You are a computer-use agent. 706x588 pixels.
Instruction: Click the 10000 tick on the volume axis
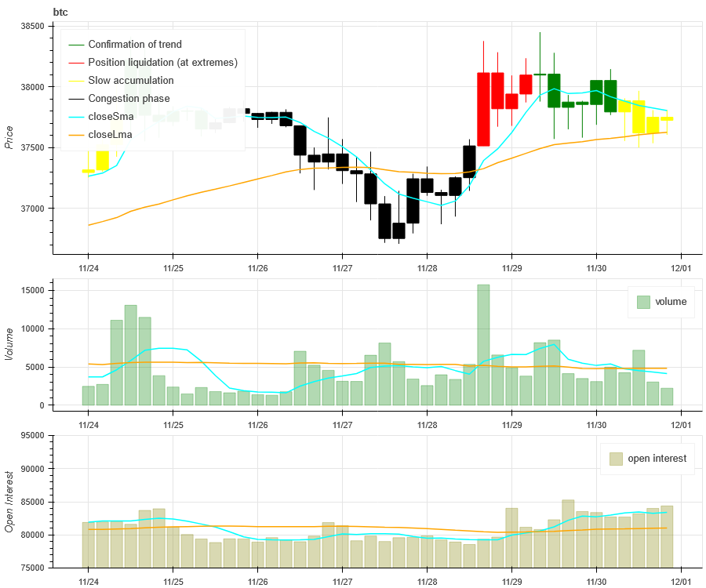(x=33, y=328)
